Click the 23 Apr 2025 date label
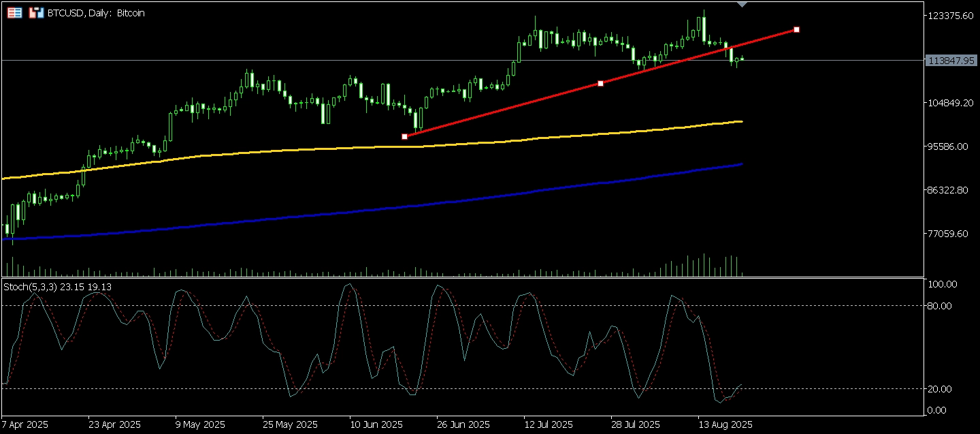 [x=115, y=424]
